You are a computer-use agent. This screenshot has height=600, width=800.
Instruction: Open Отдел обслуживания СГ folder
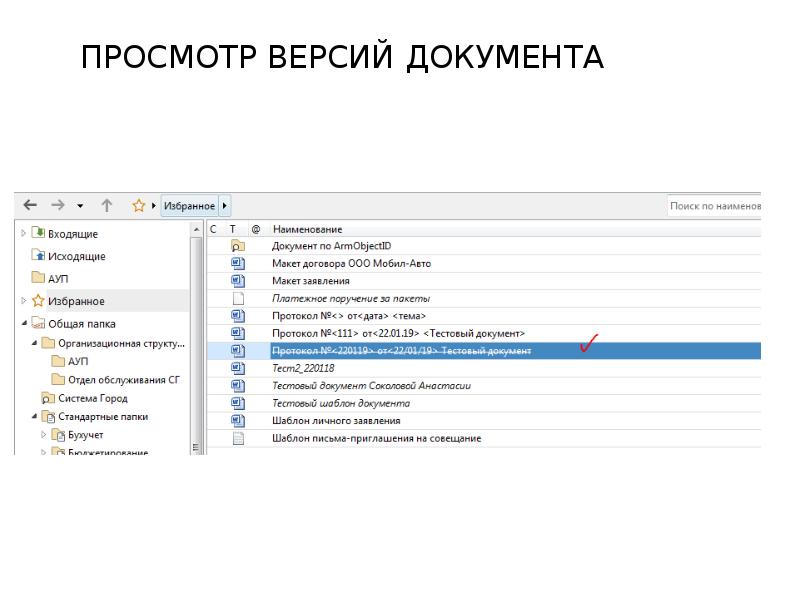click(x=123, y=380)
